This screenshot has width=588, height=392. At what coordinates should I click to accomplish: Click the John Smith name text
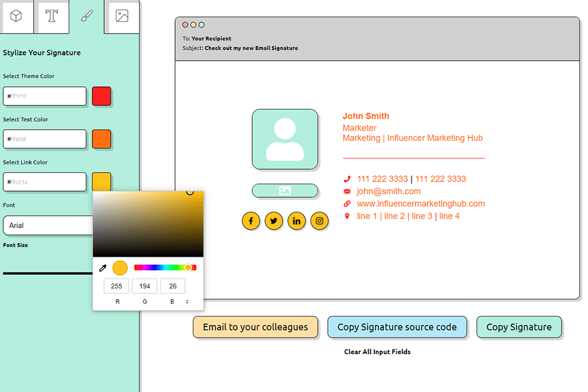tap(366, 116)
